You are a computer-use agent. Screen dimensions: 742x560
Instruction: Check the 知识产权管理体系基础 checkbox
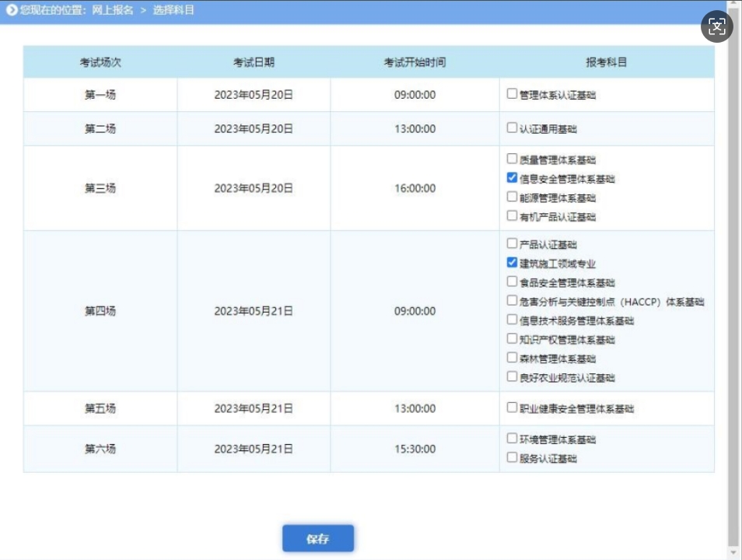pos(512,338)
